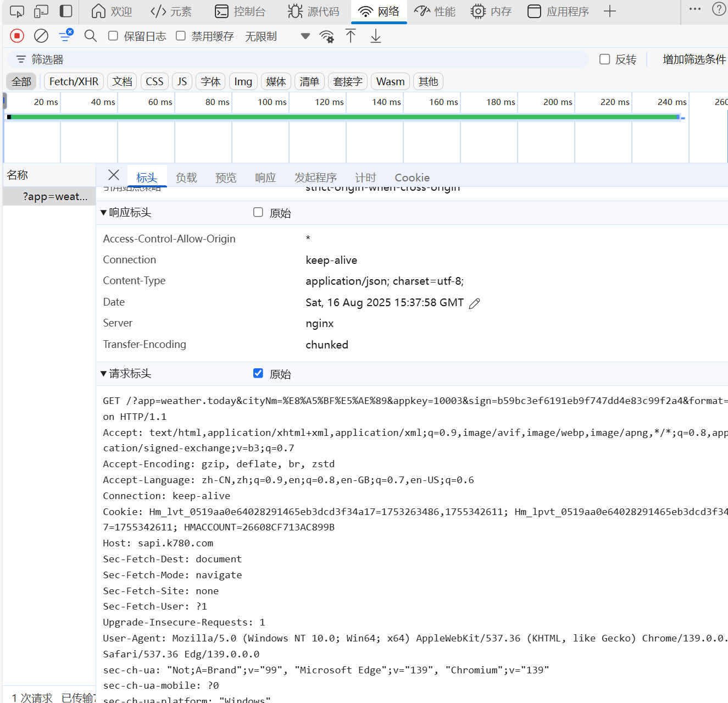Open network search magnifier
This screenshot has height=703, width=728.
click(91, 36)
